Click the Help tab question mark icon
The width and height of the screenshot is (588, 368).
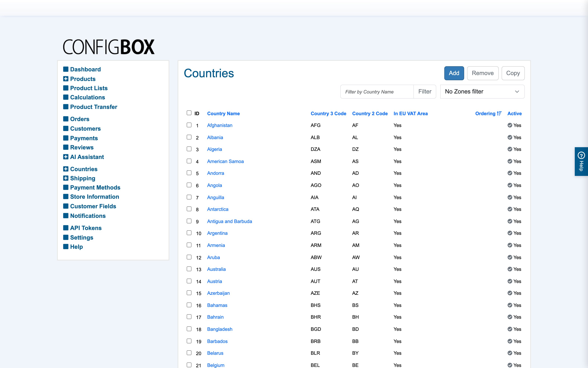[581, 155]
